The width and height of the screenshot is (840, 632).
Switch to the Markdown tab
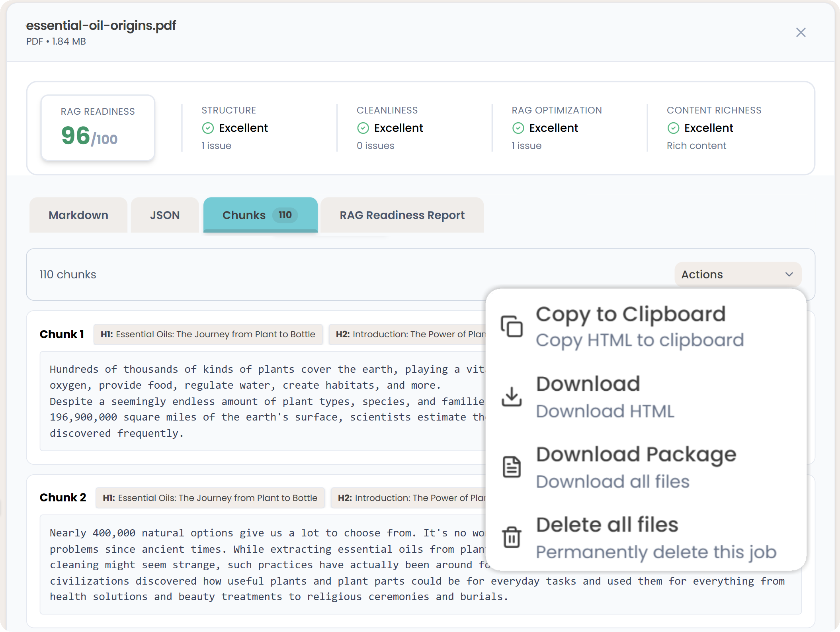pyautogui.click(x=78, y=215)
